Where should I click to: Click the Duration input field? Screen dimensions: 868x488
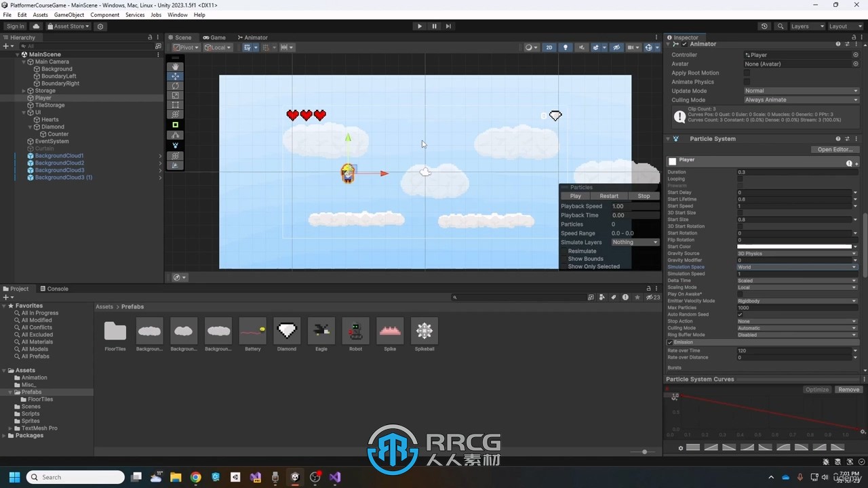tap(794, 172)
